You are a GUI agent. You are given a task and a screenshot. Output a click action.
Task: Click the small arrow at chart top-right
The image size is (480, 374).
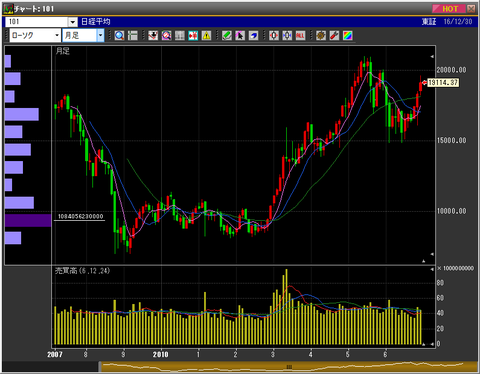pos(432,56)
